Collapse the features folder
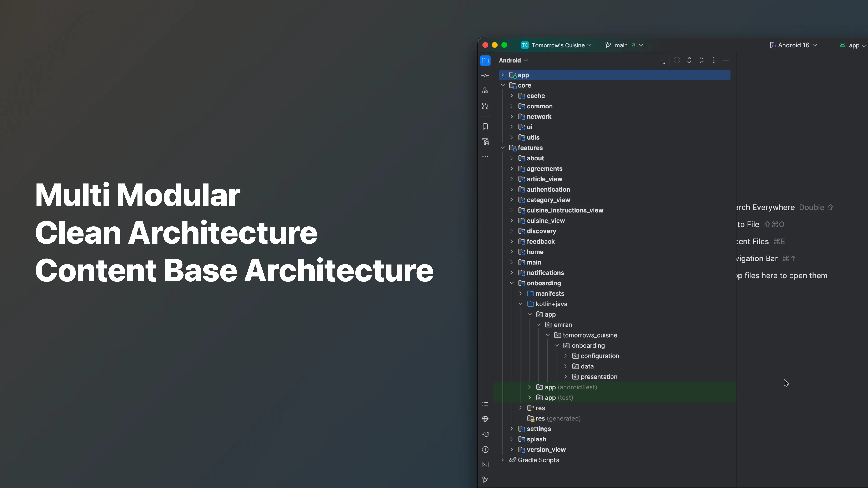This screenshot has height=488, width=868. pyautogui.click(x=503, y=148)
